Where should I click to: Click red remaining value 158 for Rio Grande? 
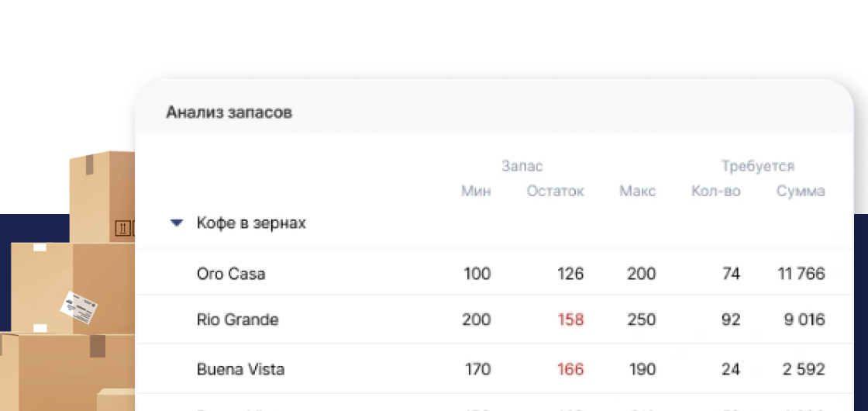click(570, 319)
